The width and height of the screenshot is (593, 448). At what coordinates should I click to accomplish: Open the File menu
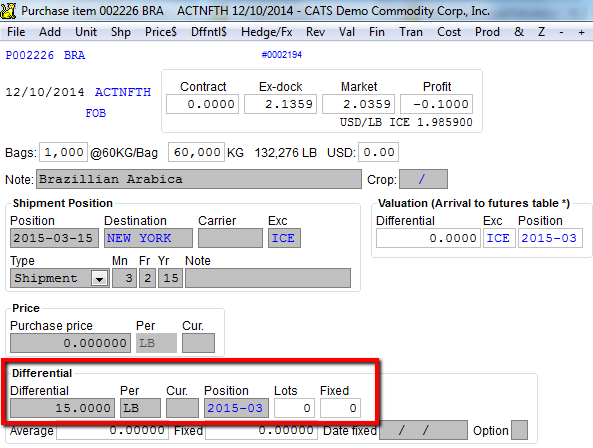pos(16,32)
